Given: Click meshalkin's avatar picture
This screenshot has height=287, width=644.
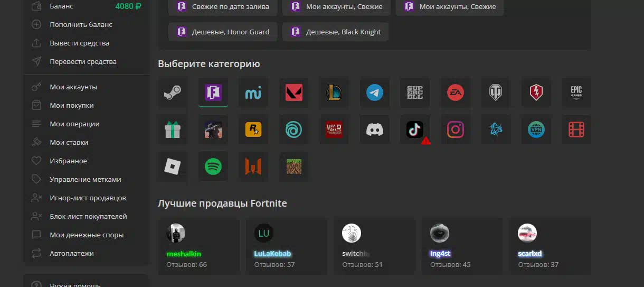Looking at the screenshot, I should (x=176, y=233).
